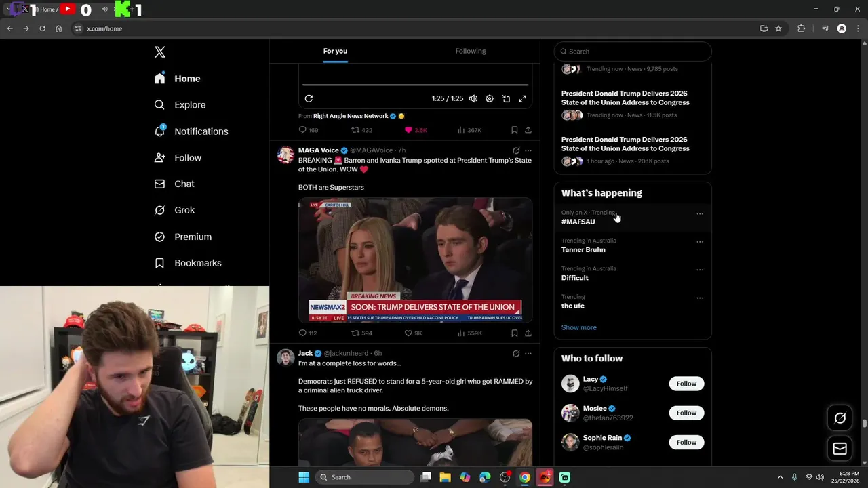Open the Home page in sidebar
The height and width of the screenshot is (488, 868).
(x=178, y=79)
